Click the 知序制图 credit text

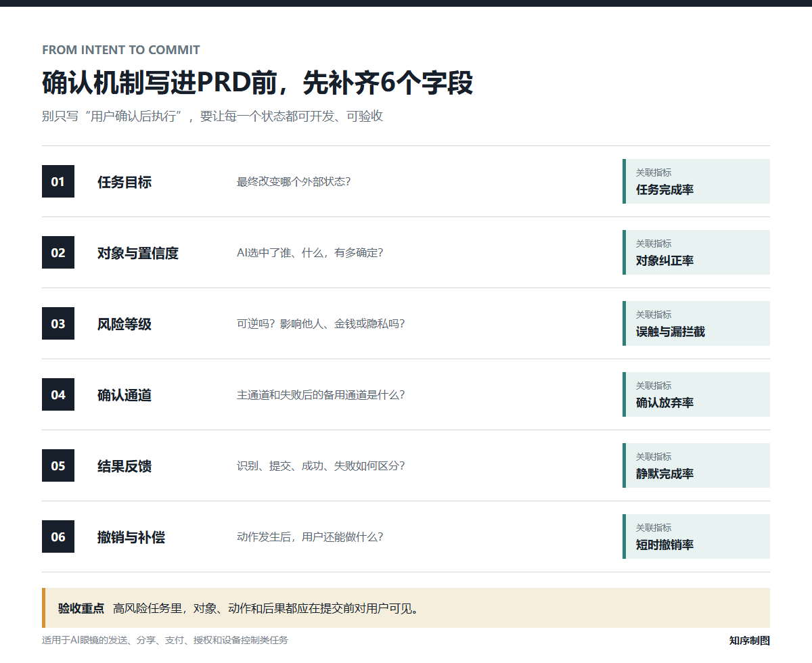click(750, 641)
